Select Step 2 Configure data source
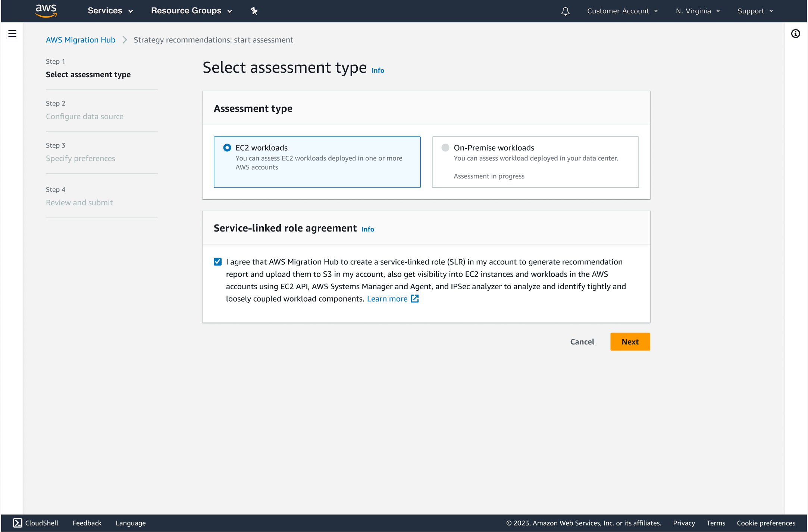The image size is (808, 532). [x=85, y=110]
